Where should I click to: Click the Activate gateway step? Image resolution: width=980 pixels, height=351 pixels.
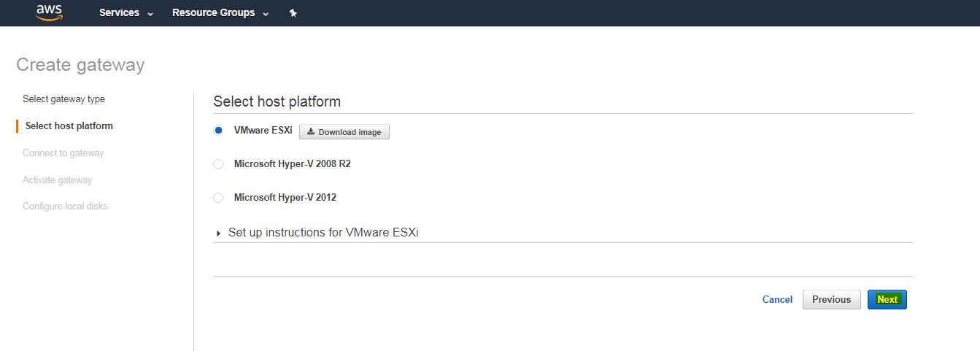pos(58,180)
